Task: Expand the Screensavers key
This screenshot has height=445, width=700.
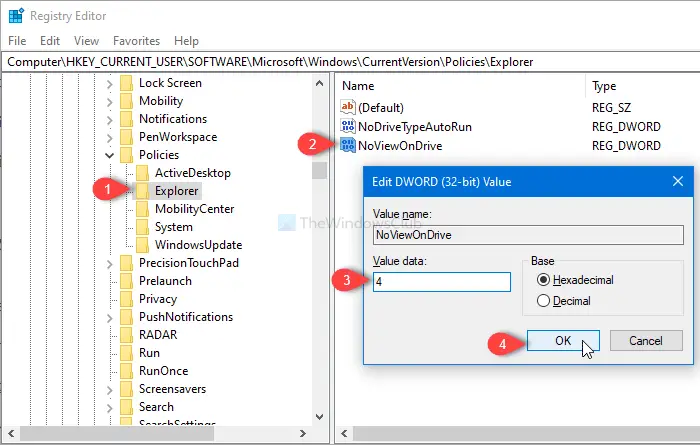Action: 110,390
